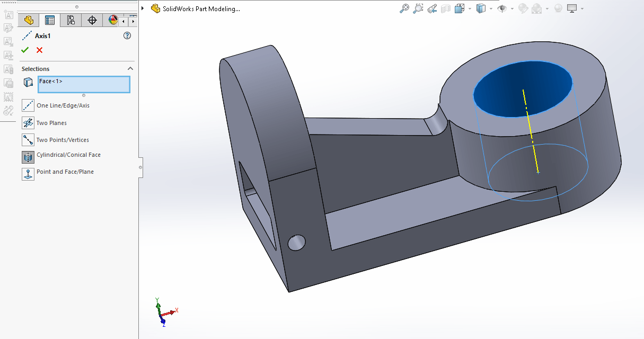644x339 pixels.
Task: Click the Face<1> reference entities selection box
Action: pyautogui.click(x=84, y=84)
